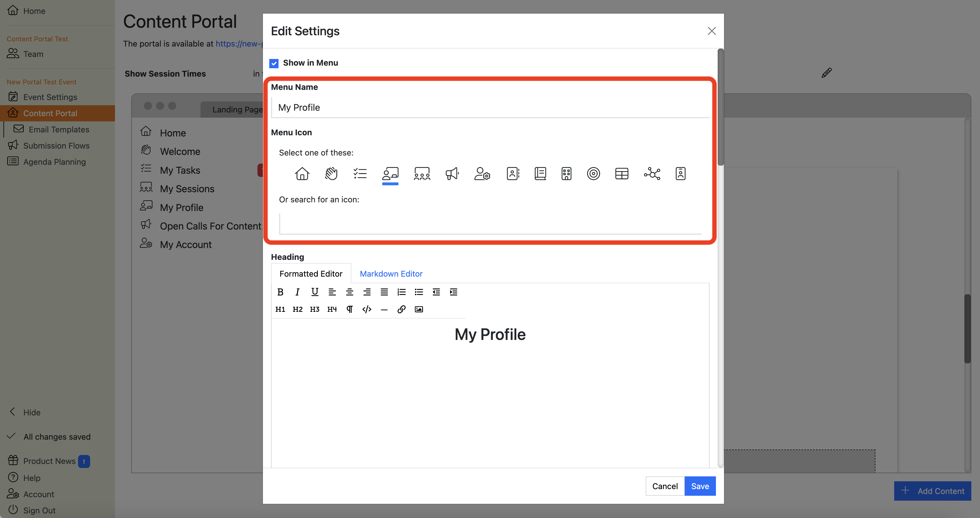Center align heading text
Viewport: 980px width, 518px height.
349,292
